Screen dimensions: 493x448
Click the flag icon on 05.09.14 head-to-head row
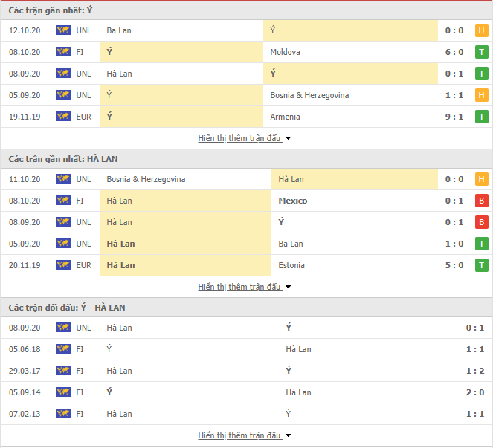[63, 392]
